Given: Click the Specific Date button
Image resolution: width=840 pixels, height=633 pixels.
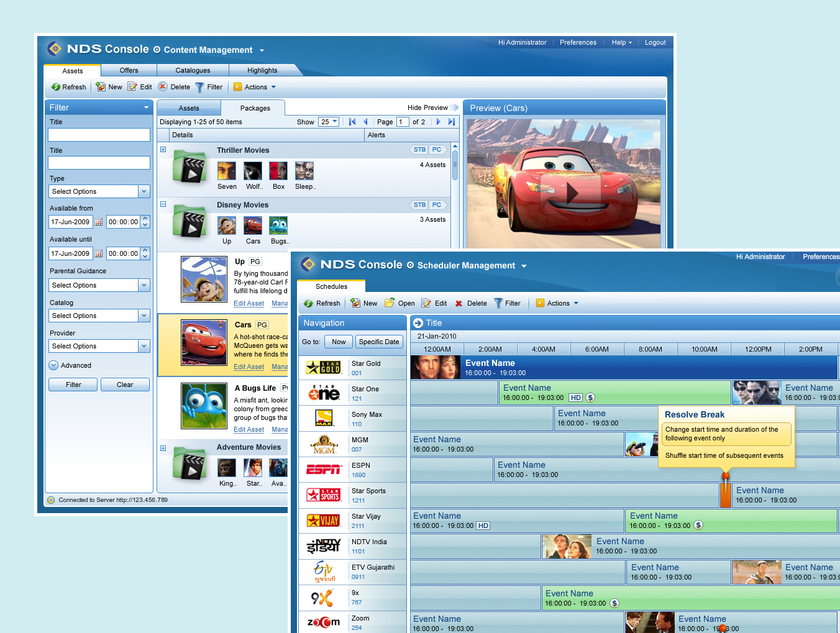Looking at the screenshot, I should point(379,342).
